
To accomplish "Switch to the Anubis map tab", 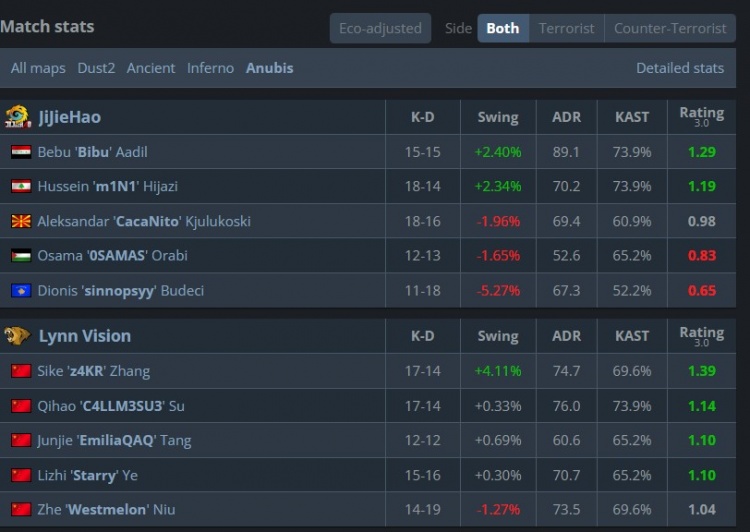I will [x=269, y=68].
